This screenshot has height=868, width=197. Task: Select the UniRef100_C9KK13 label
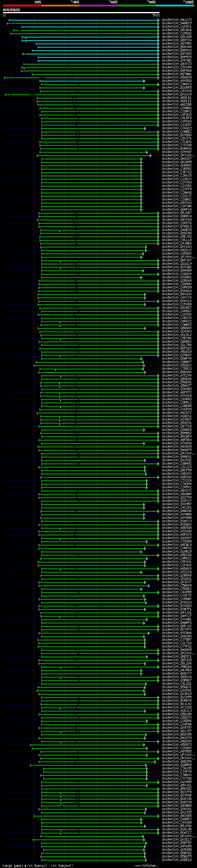177,84
